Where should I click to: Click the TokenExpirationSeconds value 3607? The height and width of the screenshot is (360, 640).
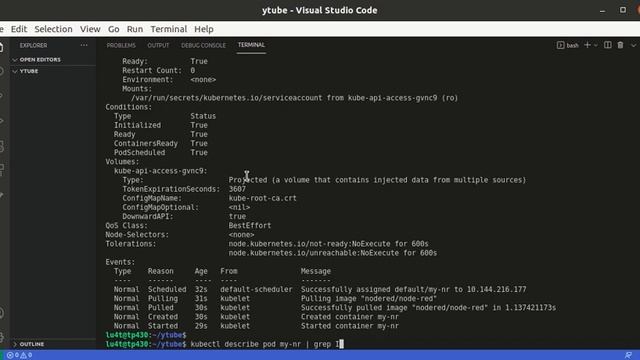(237, 189)
